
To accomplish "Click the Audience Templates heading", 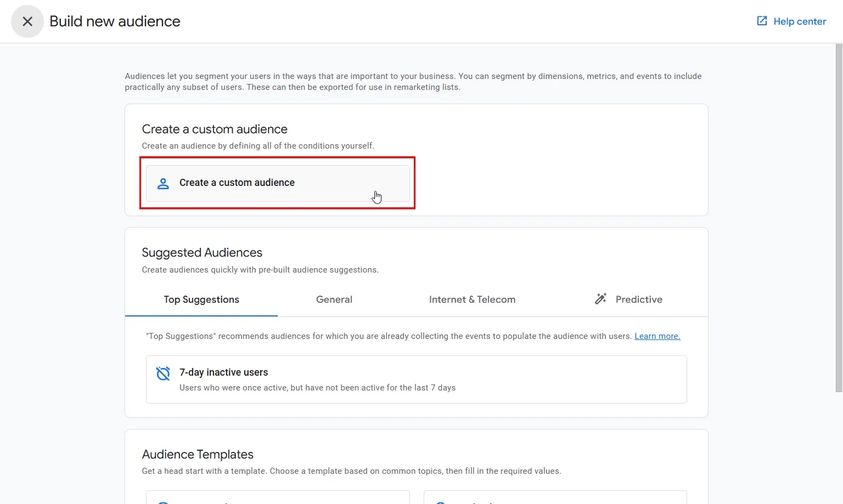I will pos(198,454).
